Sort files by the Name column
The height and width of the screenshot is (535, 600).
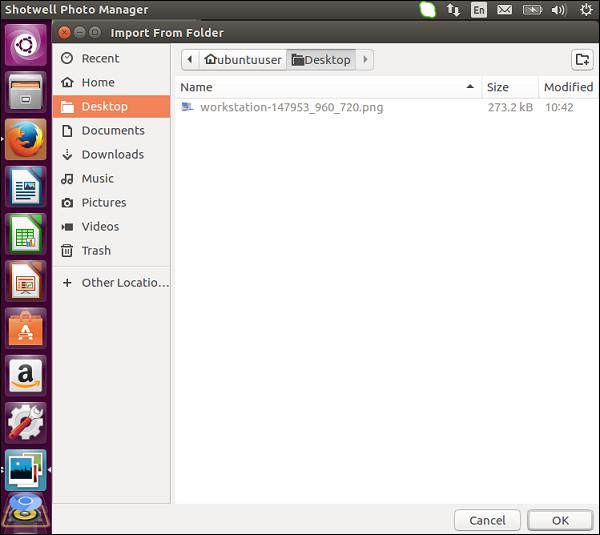(326, 87)
